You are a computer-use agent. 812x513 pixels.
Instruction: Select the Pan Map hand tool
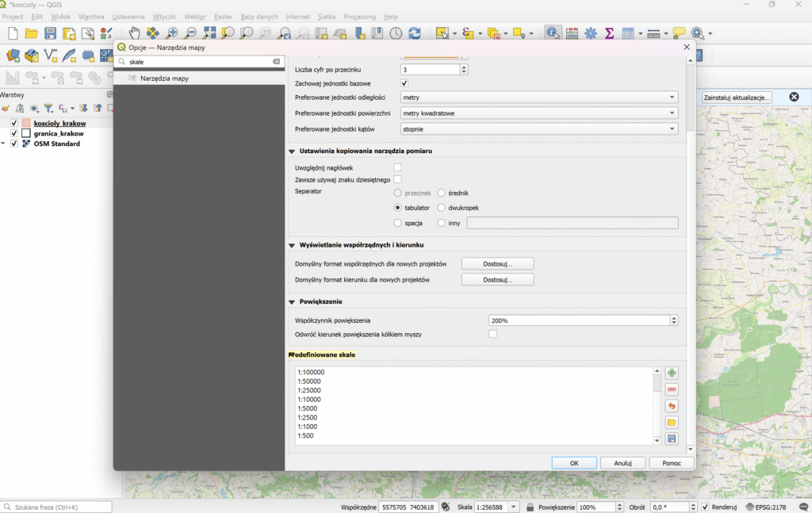click(x=134, y=33)
